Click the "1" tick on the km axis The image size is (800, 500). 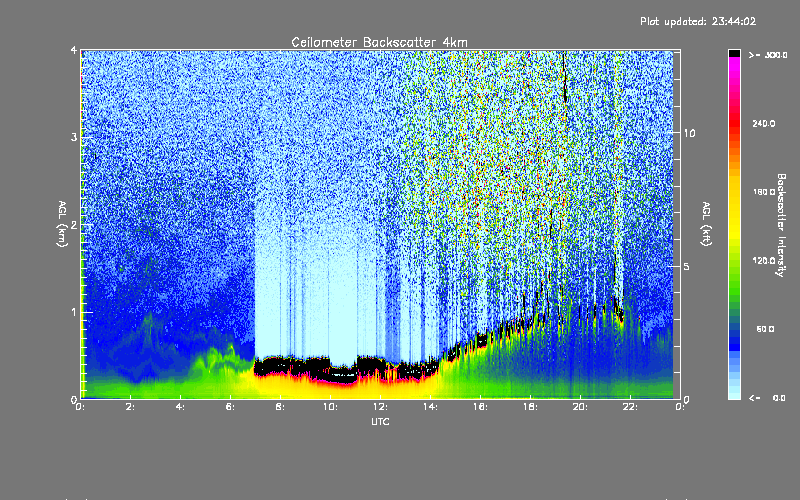click(74, 312)
